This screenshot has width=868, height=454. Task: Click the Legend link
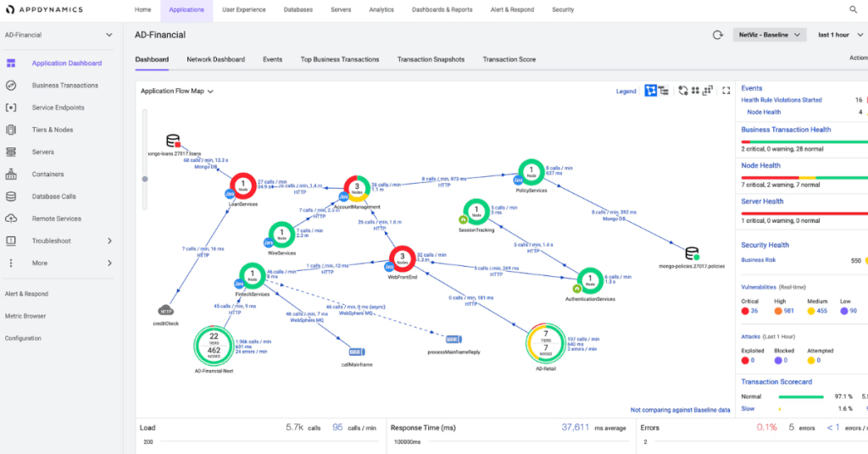tap(626, 91)
